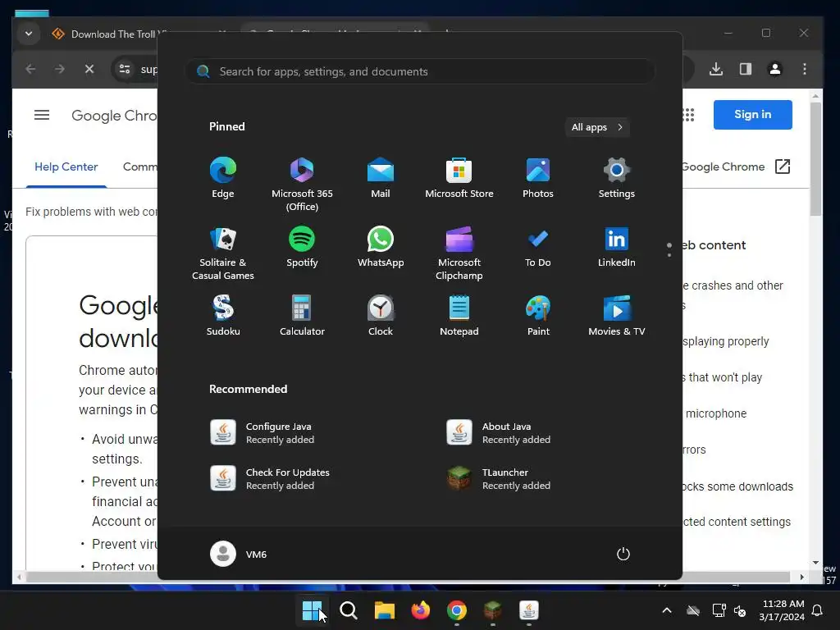Open Chrome tab search dropdown
Screen dimensions: 840x630
[29, 34]
